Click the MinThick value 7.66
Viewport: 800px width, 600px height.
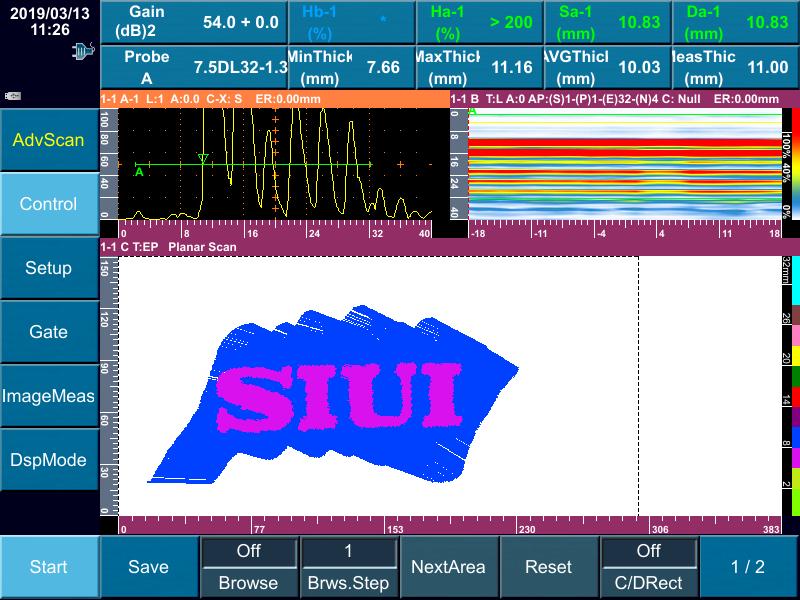point(383,67)
